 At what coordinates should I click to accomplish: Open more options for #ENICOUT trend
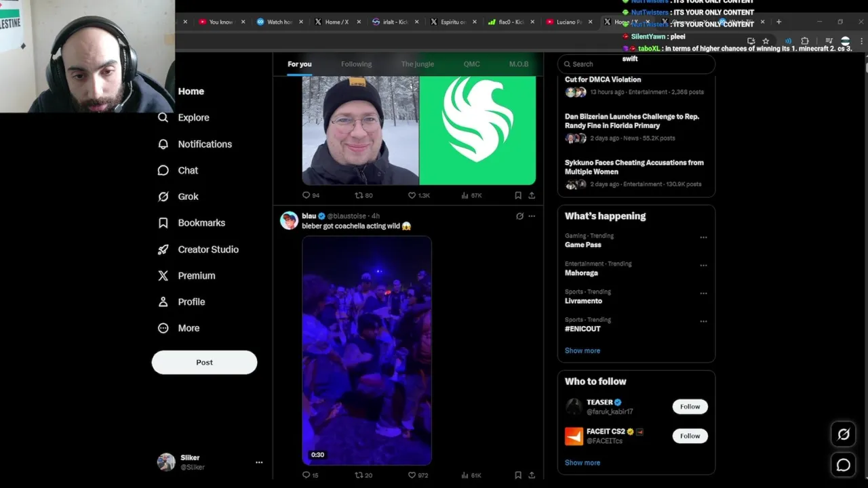[703, 321]
